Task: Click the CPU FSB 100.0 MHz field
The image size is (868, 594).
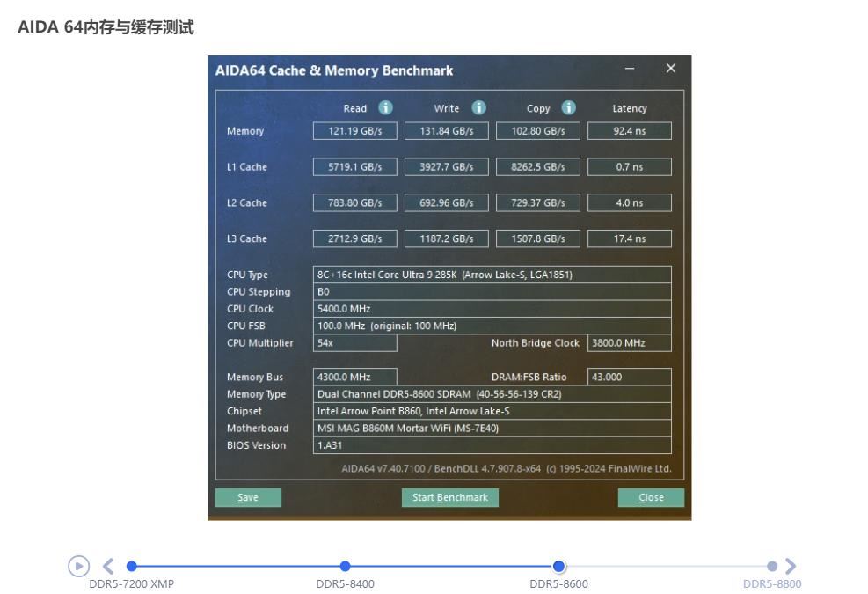Action: [x=492, y=326]
